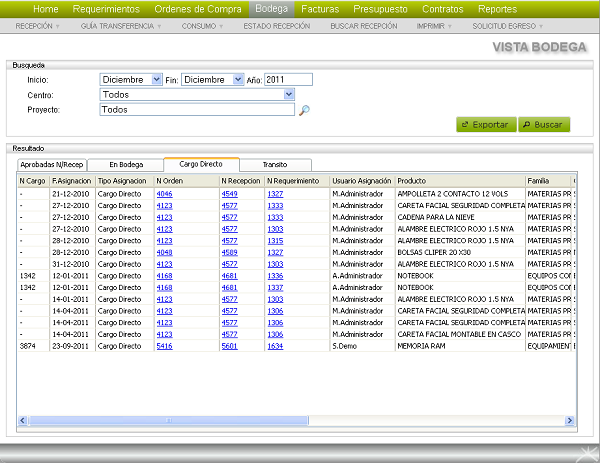Click the Proyecto input field
Viewport: 600px width, 463px height.
coord(197,109)
